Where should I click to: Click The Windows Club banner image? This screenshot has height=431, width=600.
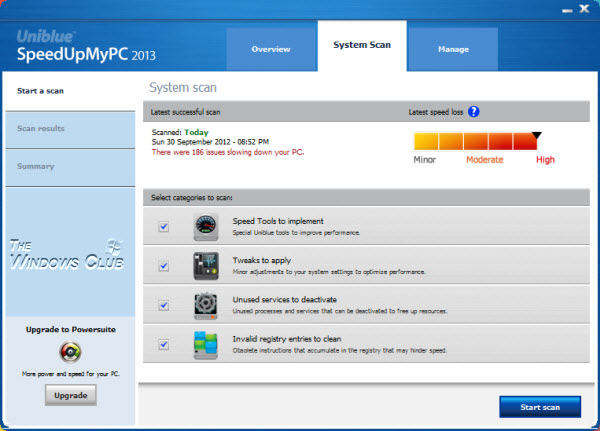pos(67,252)
